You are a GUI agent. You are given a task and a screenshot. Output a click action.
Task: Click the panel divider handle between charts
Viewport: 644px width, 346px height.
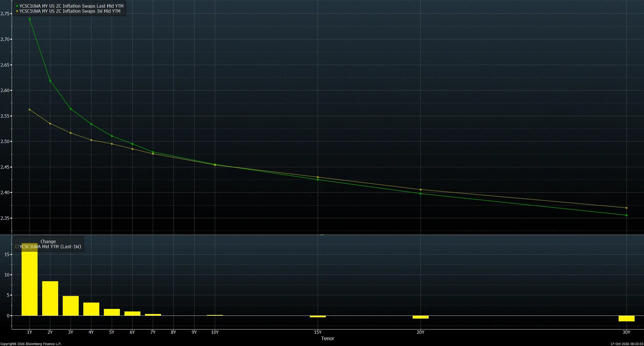coord(322,235)
